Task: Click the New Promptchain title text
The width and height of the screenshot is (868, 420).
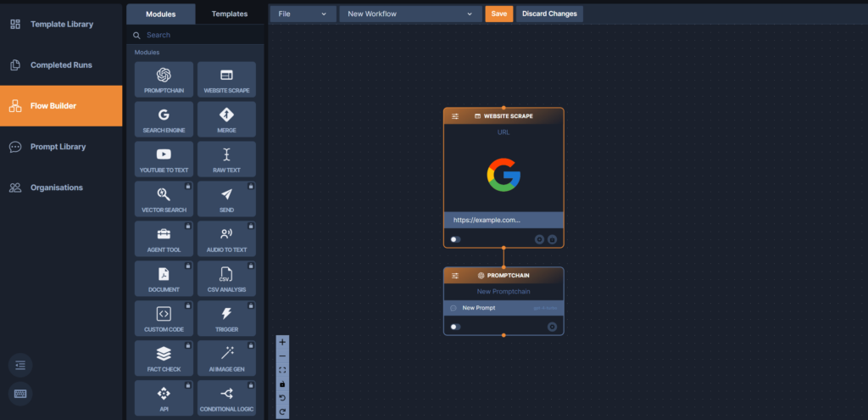Action: [504, 291]
